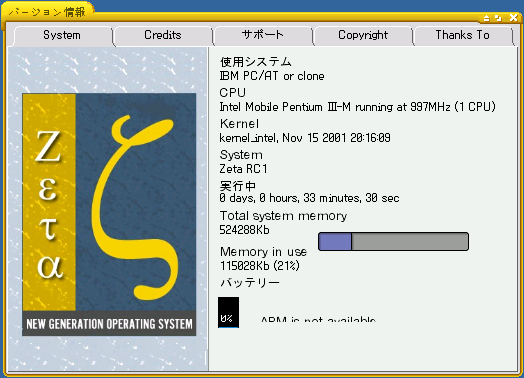
Task: Click the uptime text under 実行中
Action: click(309, 198)
